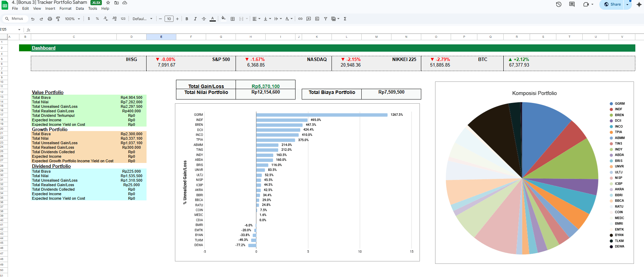The height and width of the screenshot is (277, 644).
Task: Redo the last action
Action: [x=41, y=19]
